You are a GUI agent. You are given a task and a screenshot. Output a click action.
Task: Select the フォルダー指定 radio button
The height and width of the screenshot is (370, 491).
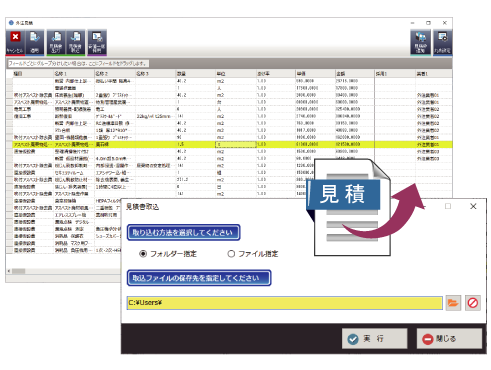(x=143, y=254)
